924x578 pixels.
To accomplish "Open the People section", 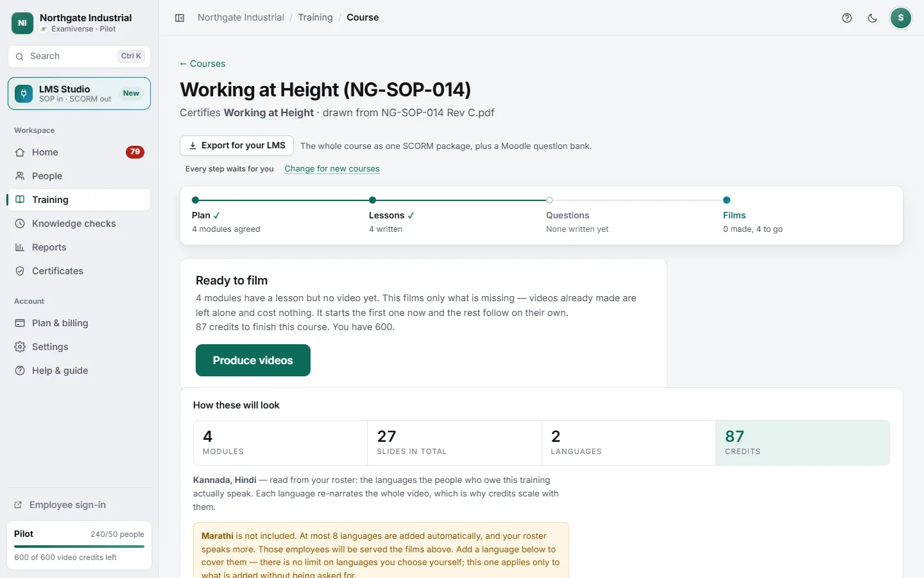I will pos(79,176).
